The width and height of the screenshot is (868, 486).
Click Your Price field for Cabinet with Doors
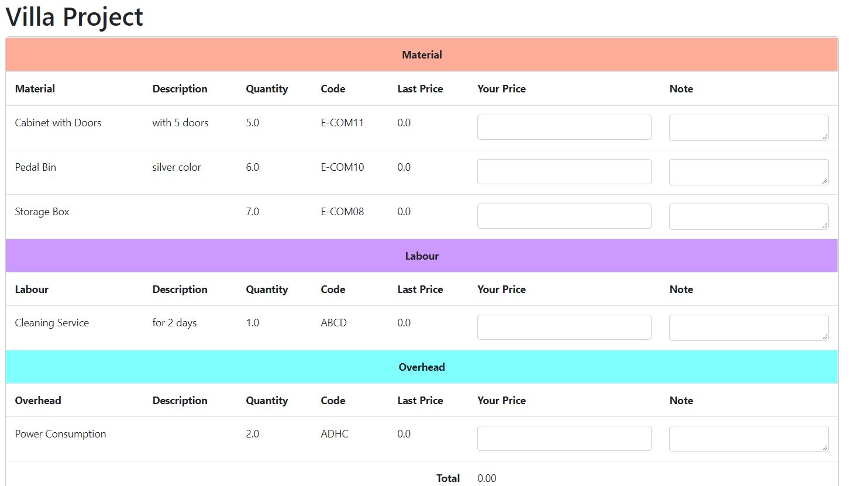[x=564, y=127]
